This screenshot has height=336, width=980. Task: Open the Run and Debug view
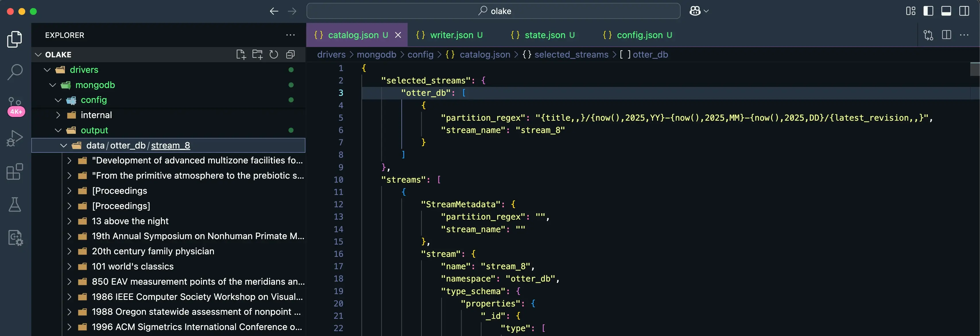pos(15,138)
